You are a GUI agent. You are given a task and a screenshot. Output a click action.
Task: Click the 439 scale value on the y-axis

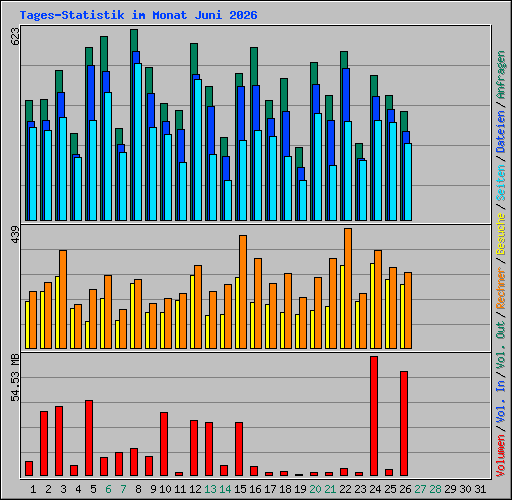tap(15, 235)
